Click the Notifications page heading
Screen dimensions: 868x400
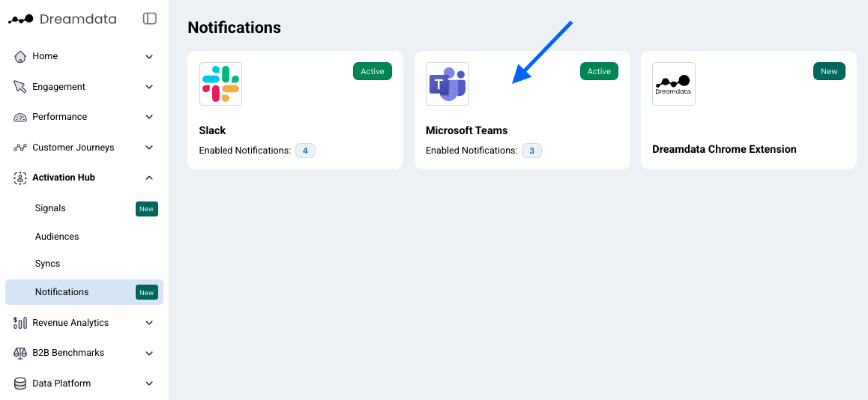tap(234, 27)
